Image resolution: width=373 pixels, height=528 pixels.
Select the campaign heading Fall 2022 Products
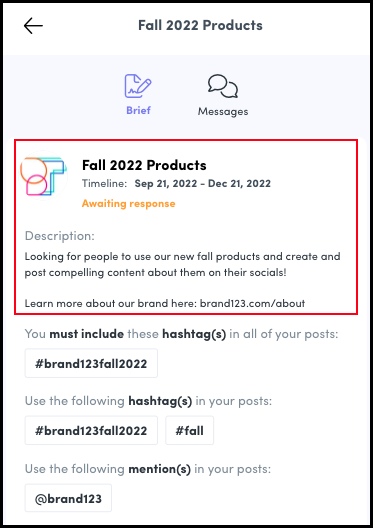(x=144, y=165)
